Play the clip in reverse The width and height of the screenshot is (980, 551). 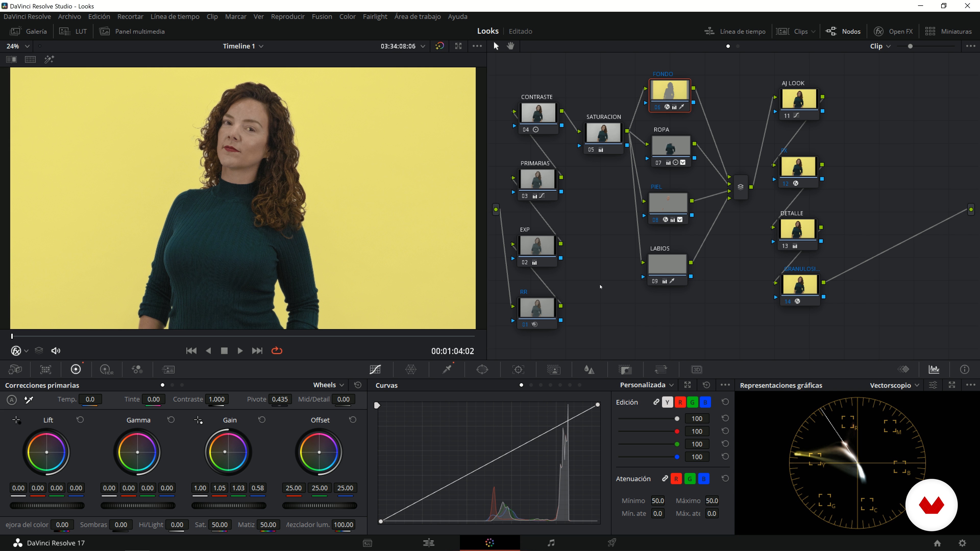209,350
